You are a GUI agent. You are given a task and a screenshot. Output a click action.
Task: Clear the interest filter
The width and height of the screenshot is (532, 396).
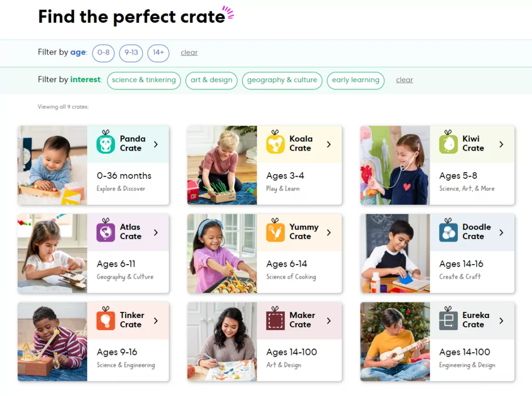point(404,80)
